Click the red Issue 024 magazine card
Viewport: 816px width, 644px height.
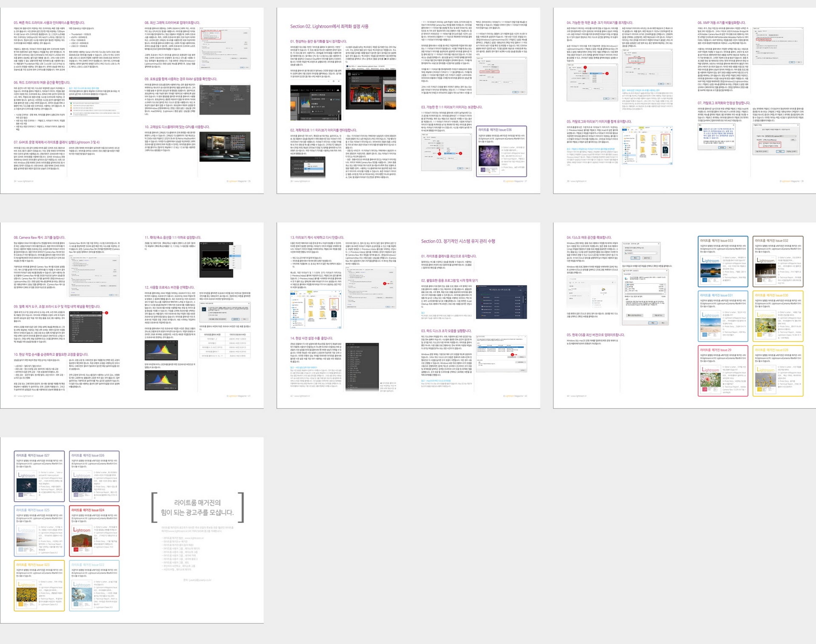click(94, 531)
